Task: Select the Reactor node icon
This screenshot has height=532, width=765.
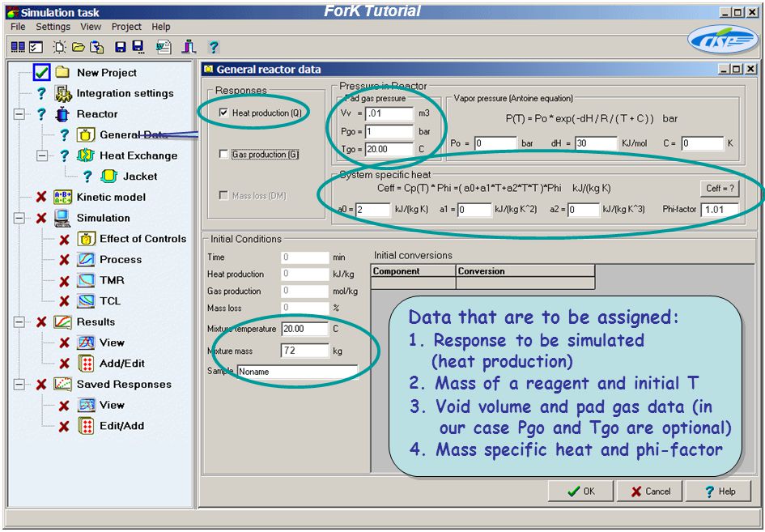Action: [x=62, y=114]
